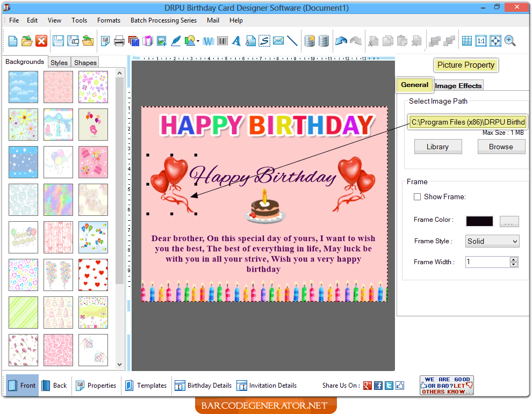Set zoom to actual size 1:1
Screen dimensions: 532x414
(481, 41)
